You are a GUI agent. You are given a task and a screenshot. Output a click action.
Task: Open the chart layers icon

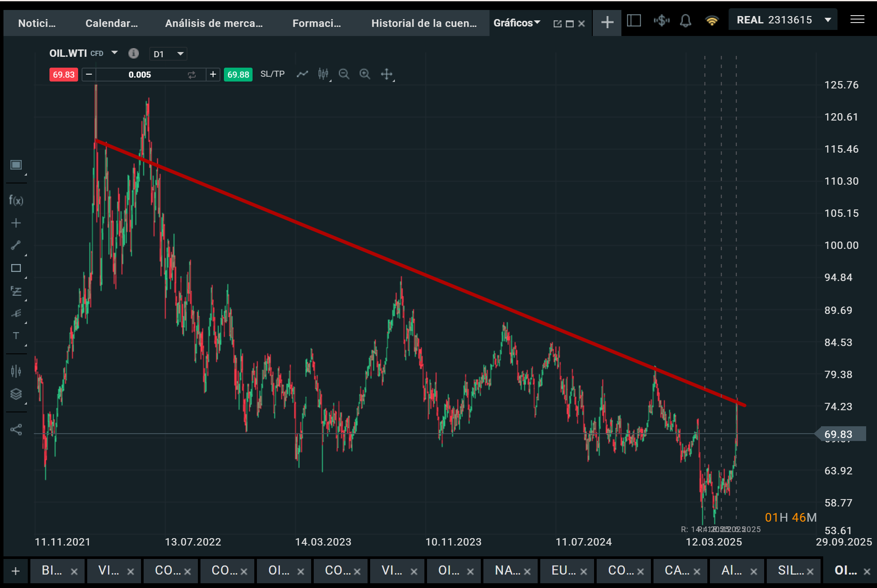coord(16,394)
